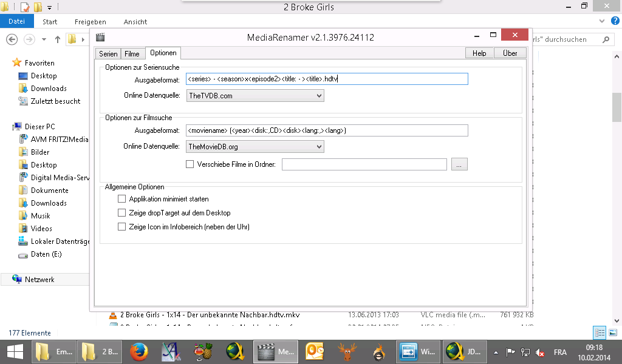The height and width of the screenshot is (364, 622).
Task: Open the Windows Start button
Action: (x=15, y=352)
